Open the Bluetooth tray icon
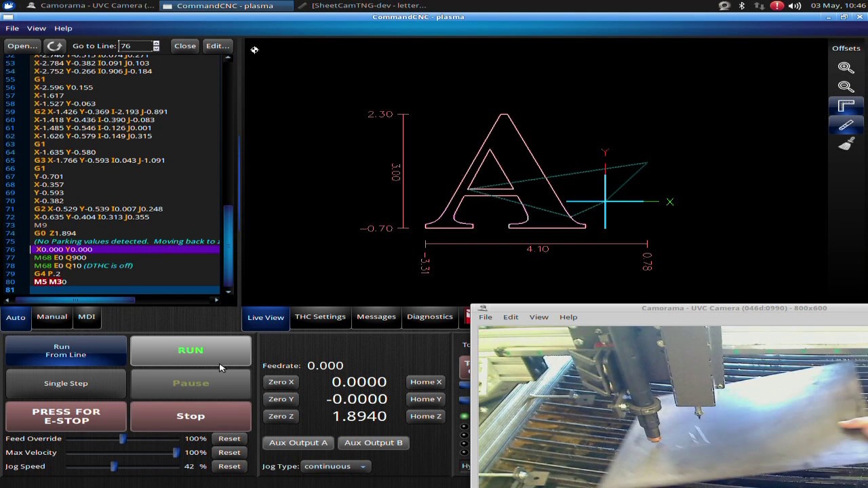This screenshot has width=868, height=488. point(742,5)
